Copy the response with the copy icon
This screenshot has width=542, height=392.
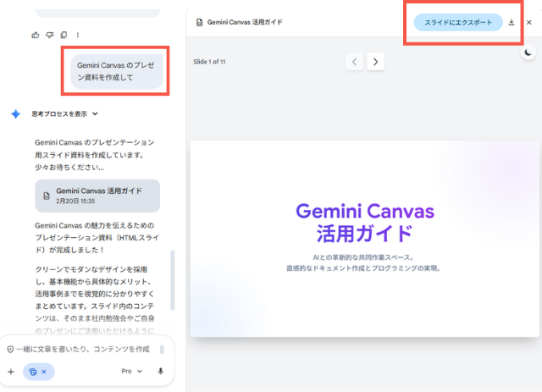pos(64,35)
